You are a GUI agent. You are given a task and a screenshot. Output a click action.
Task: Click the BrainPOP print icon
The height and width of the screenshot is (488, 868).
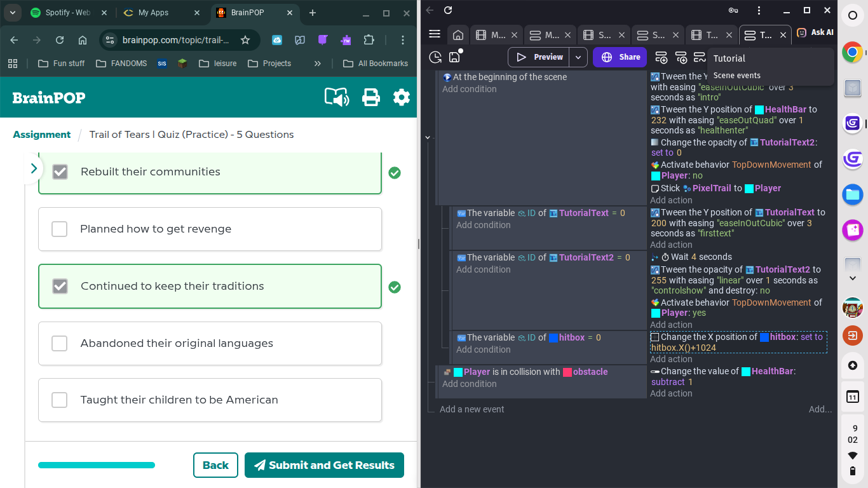(370, 97)
